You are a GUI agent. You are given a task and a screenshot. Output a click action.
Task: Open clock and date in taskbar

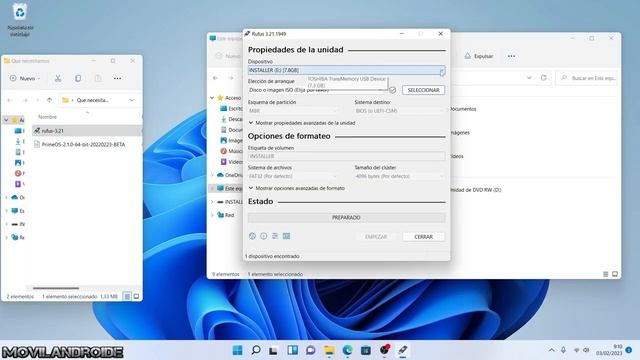coord(609,350)
